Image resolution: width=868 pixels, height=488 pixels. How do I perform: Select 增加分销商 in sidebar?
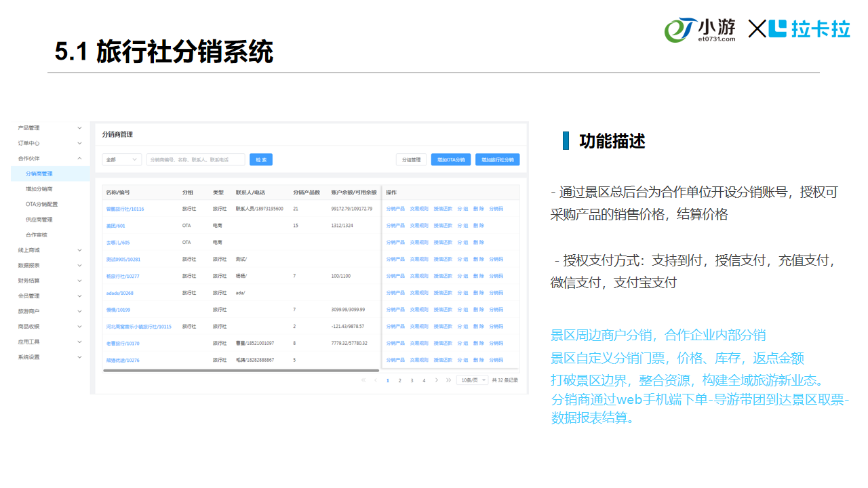pos(39,189)
